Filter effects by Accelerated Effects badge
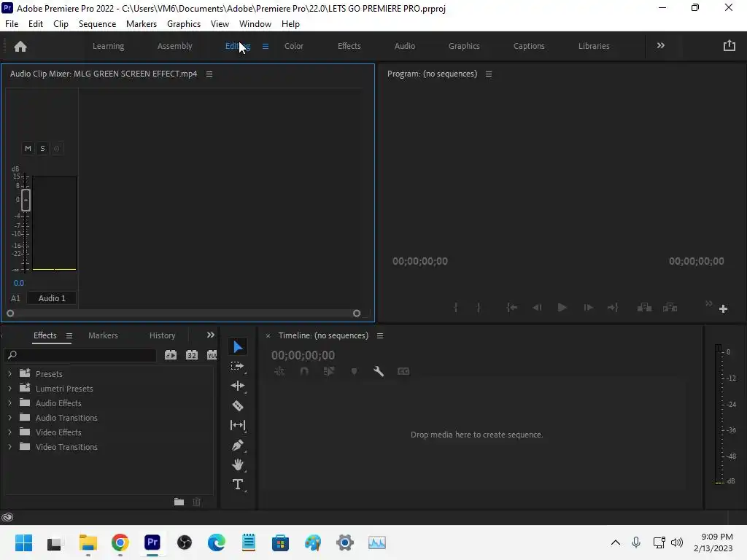This screenshot has width=747, height=560. [171, 355]
